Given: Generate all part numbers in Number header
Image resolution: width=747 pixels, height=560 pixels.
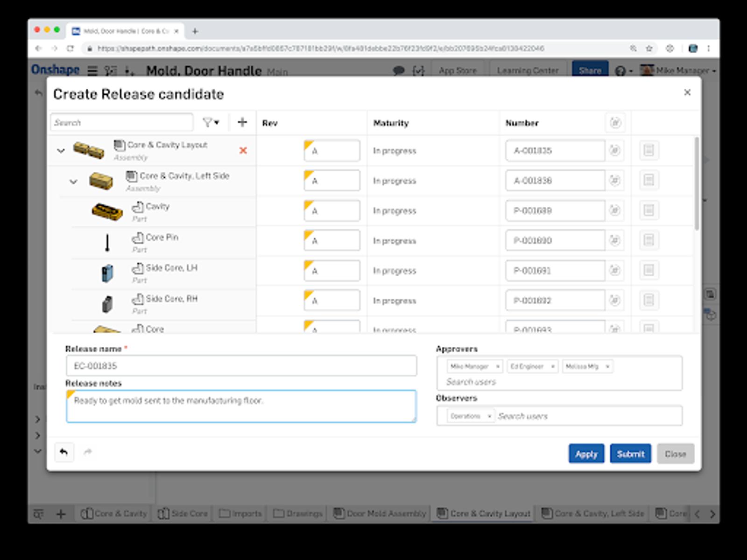Looking at the screenshot, I should (x=615, y=123).
